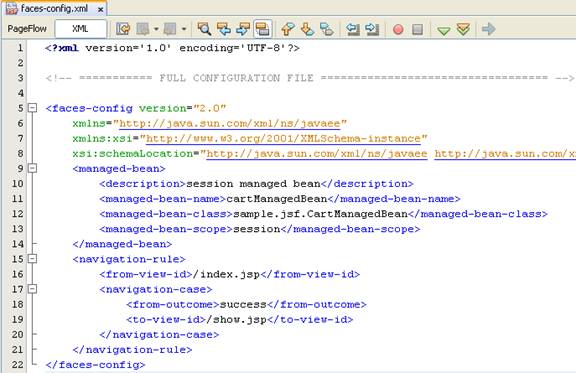Click the grayed Back navigation icon

coord(143,29)
